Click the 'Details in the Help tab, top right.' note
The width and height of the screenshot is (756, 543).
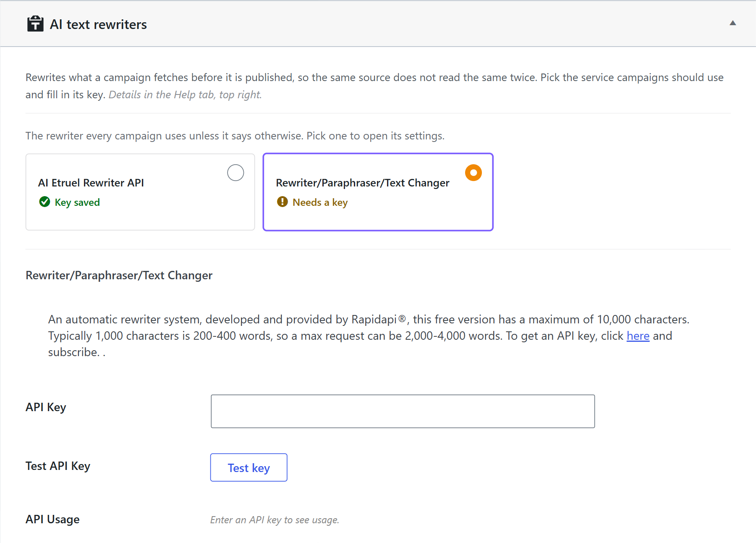point(185,94)
